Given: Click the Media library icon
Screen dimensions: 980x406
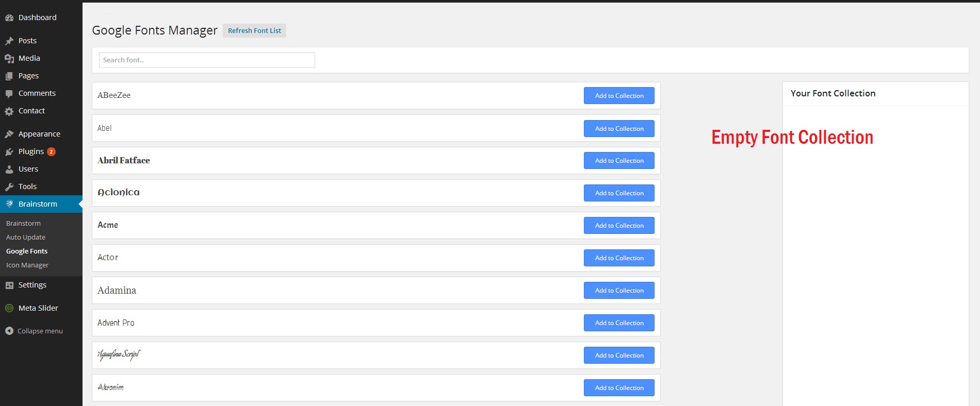Looking at the screenshot, I should [x=9, y=59].
